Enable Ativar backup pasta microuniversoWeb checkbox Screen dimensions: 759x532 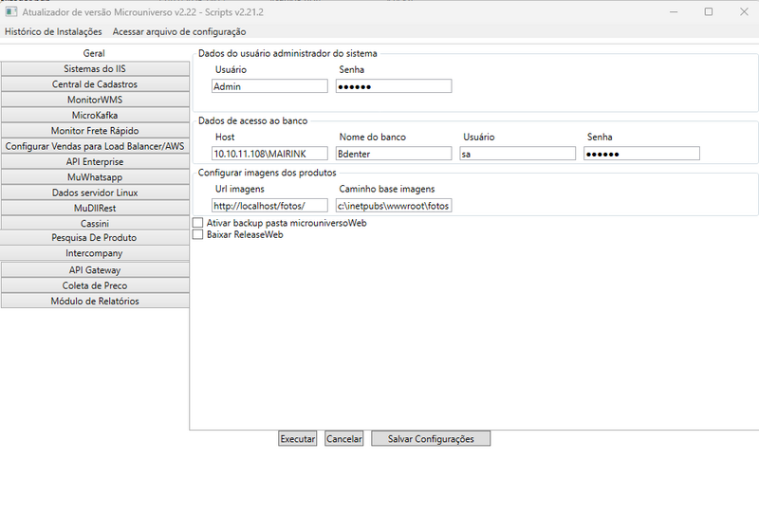click(x=197, y=223)
